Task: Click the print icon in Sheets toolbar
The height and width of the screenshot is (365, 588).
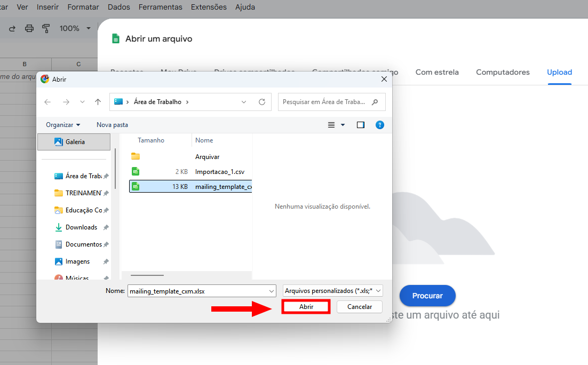Action: click(x=29, y=28)
